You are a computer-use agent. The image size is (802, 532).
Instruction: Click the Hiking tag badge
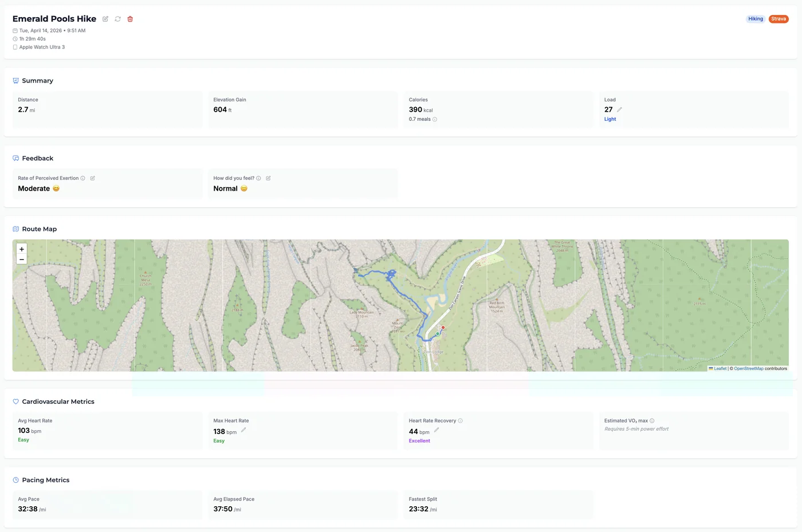tap(756, 19)
